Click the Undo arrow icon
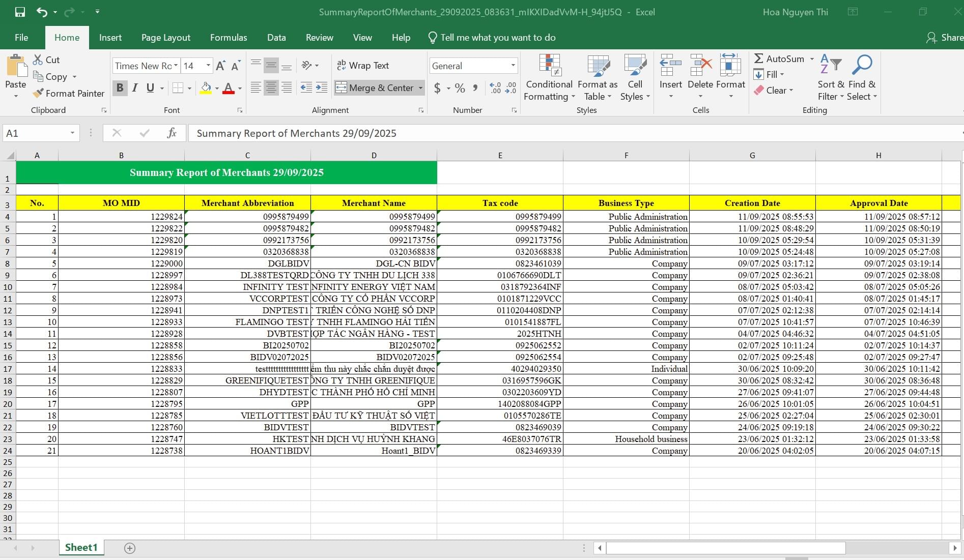 (42, 12)
